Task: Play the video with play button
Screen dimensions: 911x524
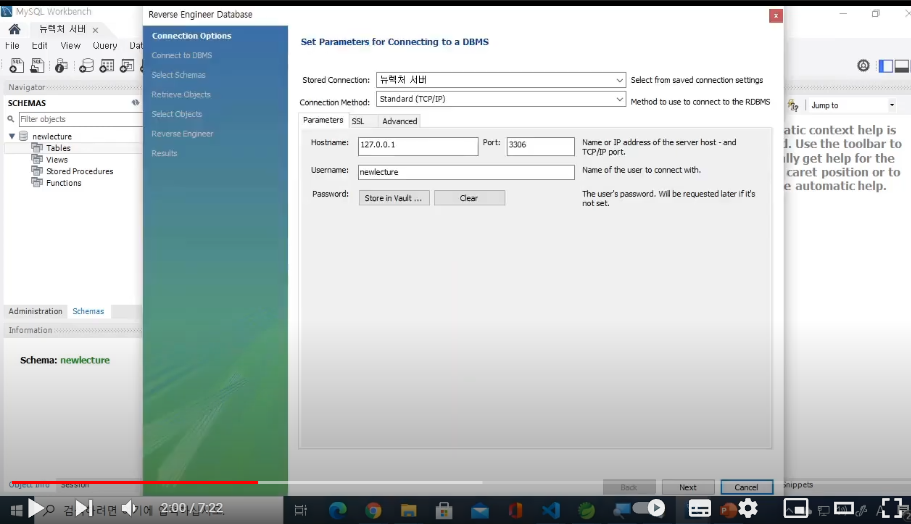Action: (x=35, y=508)
